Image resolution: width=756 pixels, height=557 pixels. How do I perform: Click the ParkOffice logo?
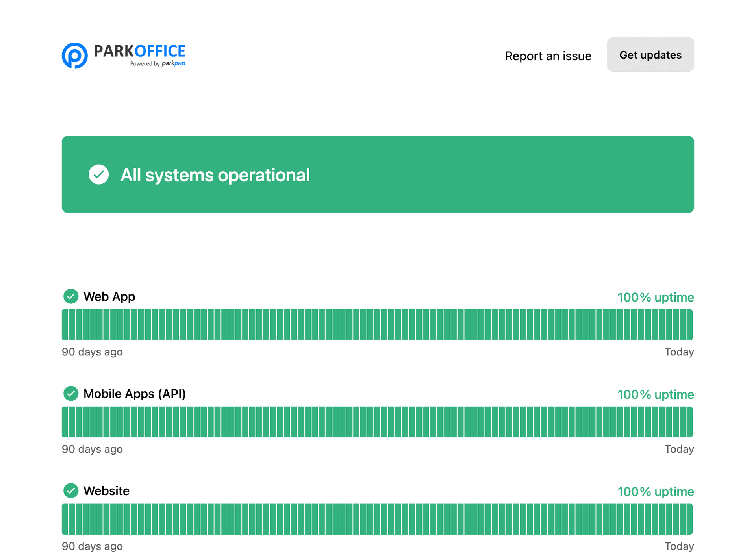[x=123, y=56]
